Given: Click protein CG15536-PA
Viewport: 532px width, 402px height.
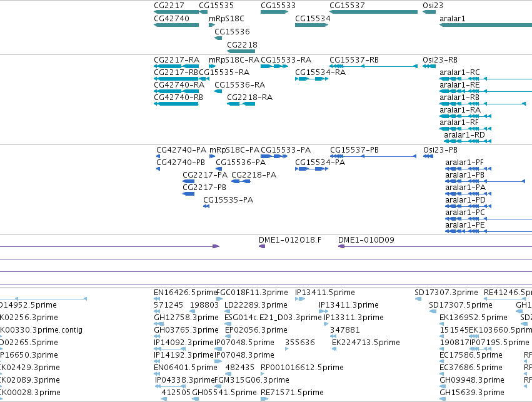Looking at the screenshot, I should tap(241, 163).
